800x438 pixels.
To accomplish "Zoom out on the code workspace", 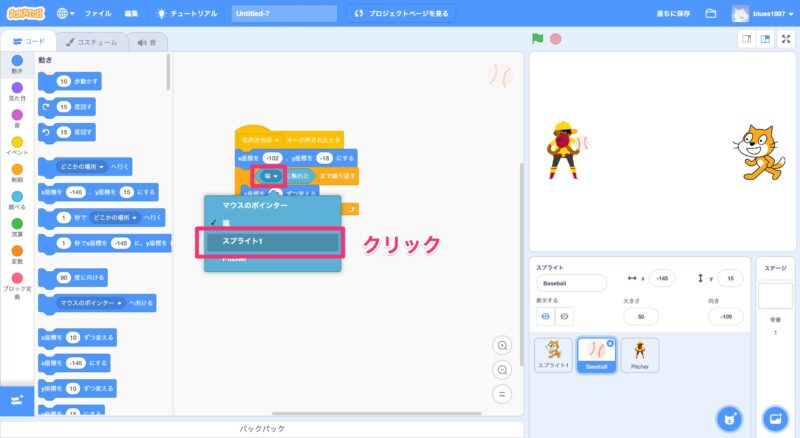I will (x=503, y=369).
